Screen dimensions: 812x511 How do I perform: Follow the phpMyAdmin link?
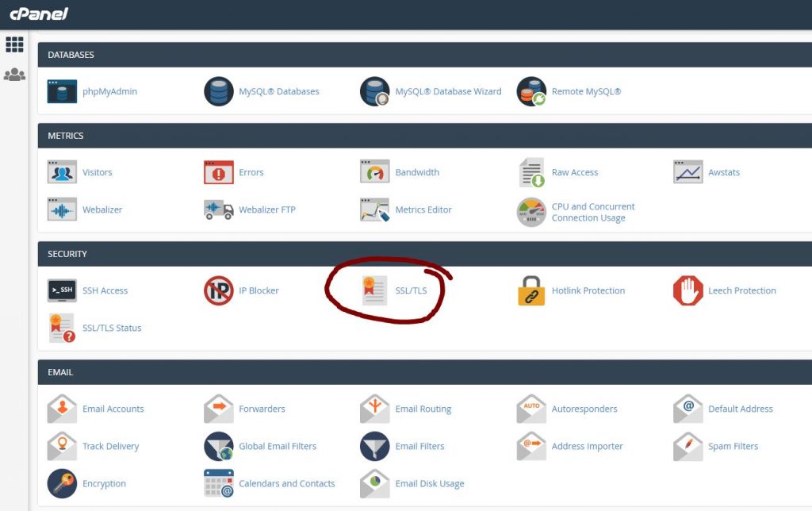pyautogui.click(x=109, y=92)
